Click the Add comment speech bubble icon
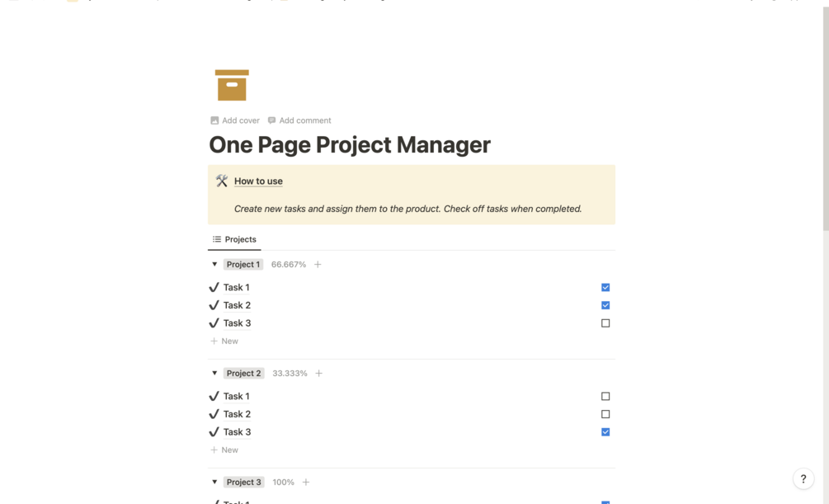 point(271,120)
